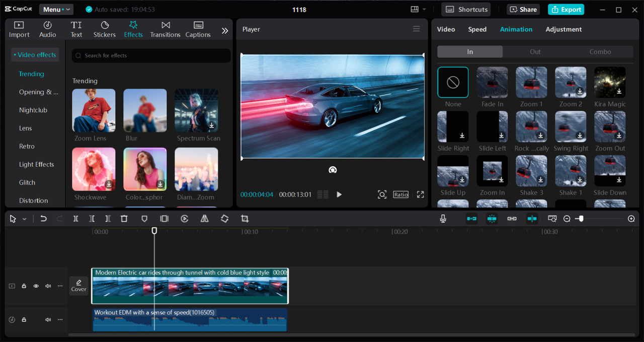Open the Speed tab in inspector
The width and height of the screenshot is (644, 342).
click(477, 29)
